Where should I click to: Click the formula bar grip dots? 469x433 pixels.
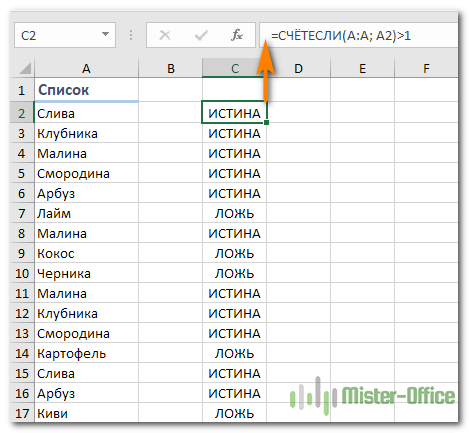131,35
